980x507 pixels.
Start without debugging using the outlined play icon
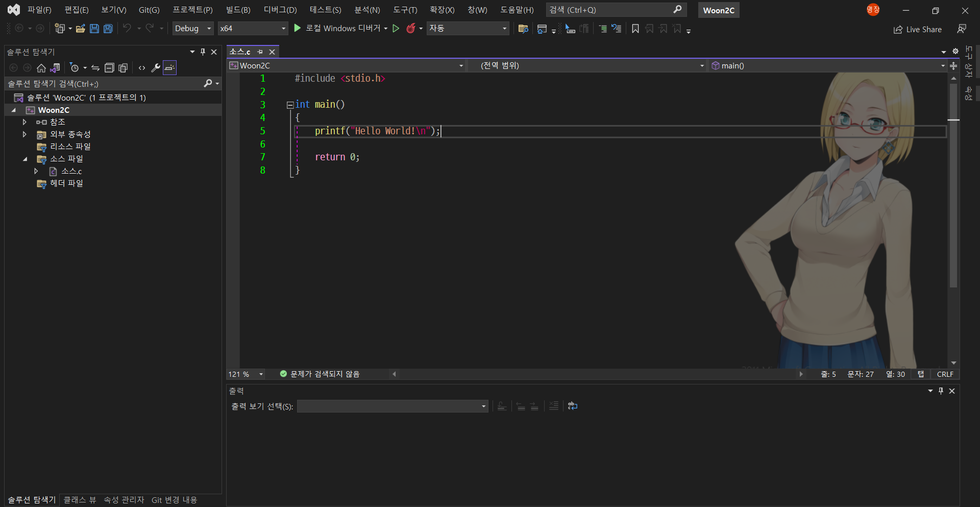(396, 29)
